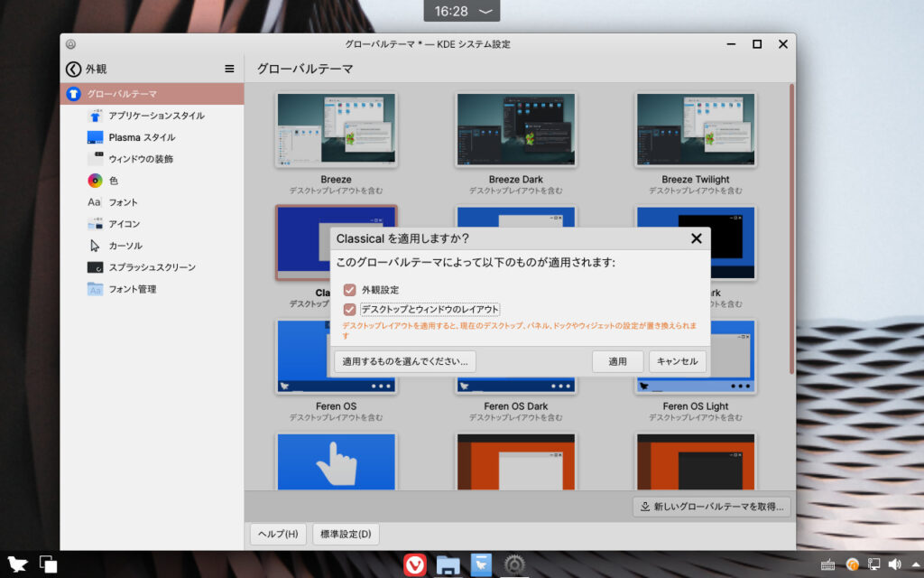Click the グローバルテーマ T-shirt icon in sidebar
The width and height of the screenshot is (924, 578).
coord(73,94)
